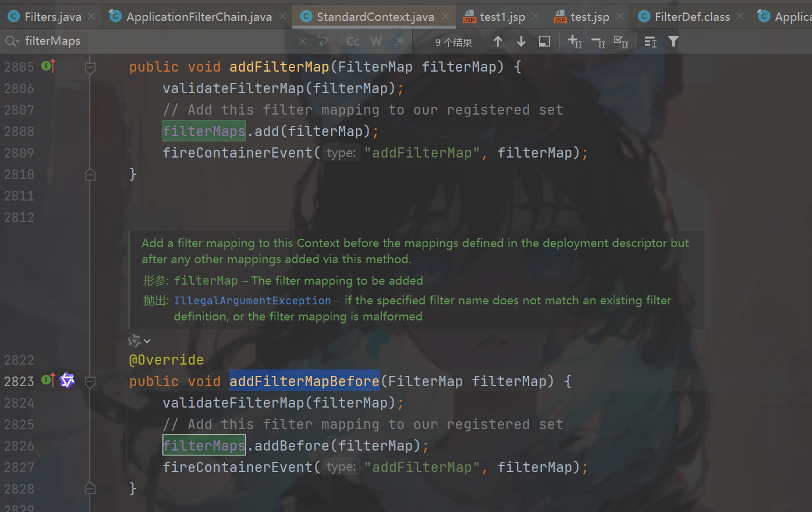
Task: Open the AI assistant inlay above @Override
Action: coord(139,341)
